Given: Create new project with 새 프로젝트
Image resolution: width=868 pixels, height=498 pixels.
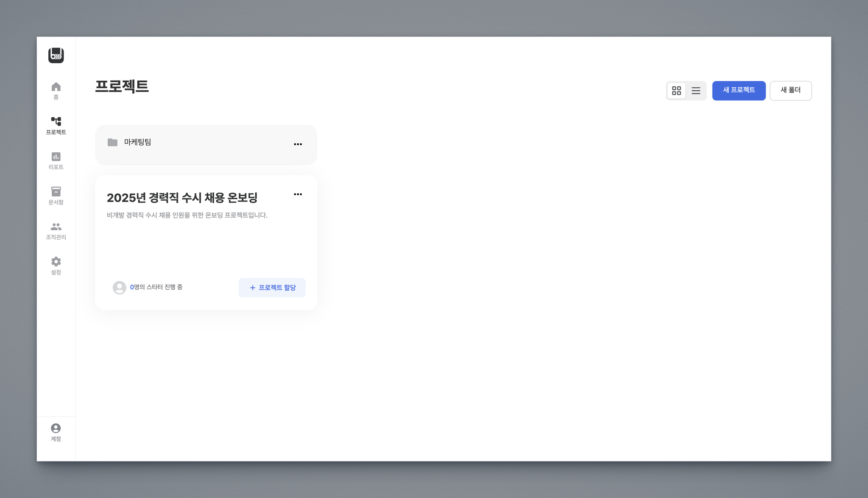Looking at the screenshot, I should pos(739,90).
